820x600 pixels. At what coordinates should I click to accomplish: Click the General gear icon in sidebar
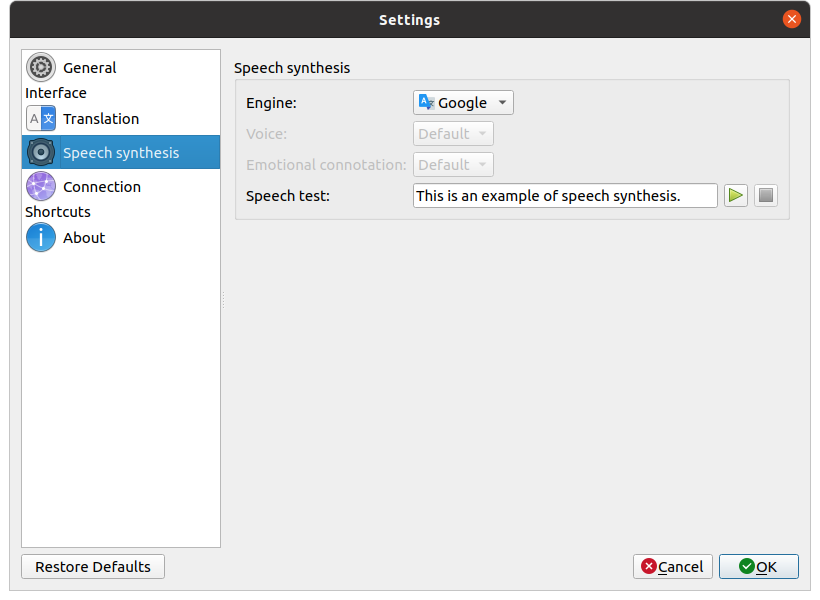[x=41, y=68]
